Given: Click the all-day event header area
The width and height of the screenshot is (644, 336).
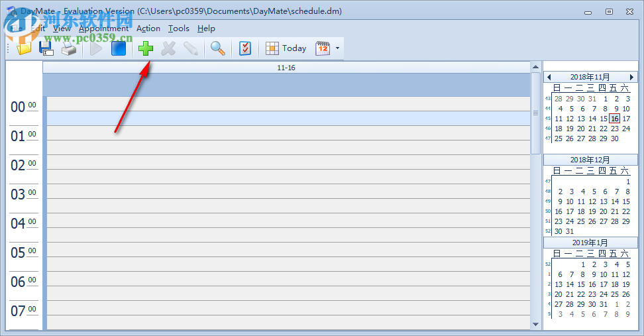Looking at the screenshot, I should [286, 85].
